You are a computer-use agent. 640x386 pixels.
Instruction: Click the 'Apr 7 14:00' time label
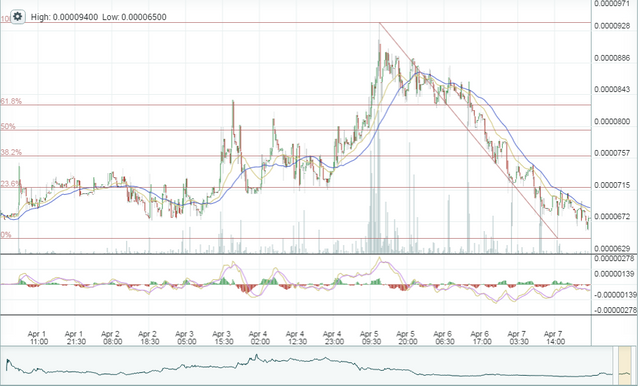tap(554, 337)
